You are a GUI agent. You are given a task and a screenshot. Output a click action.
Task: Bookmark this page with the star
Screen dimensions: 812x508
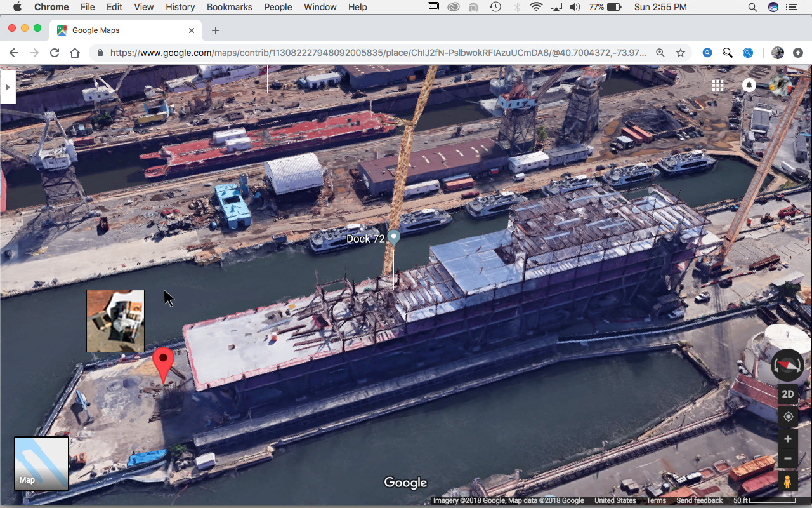(x=681, y=53)
